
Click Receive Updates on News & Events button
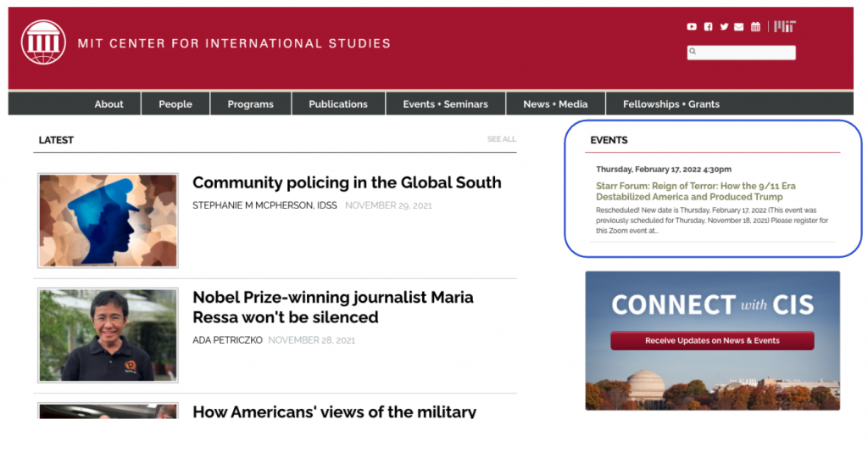[x=712, y=340]
